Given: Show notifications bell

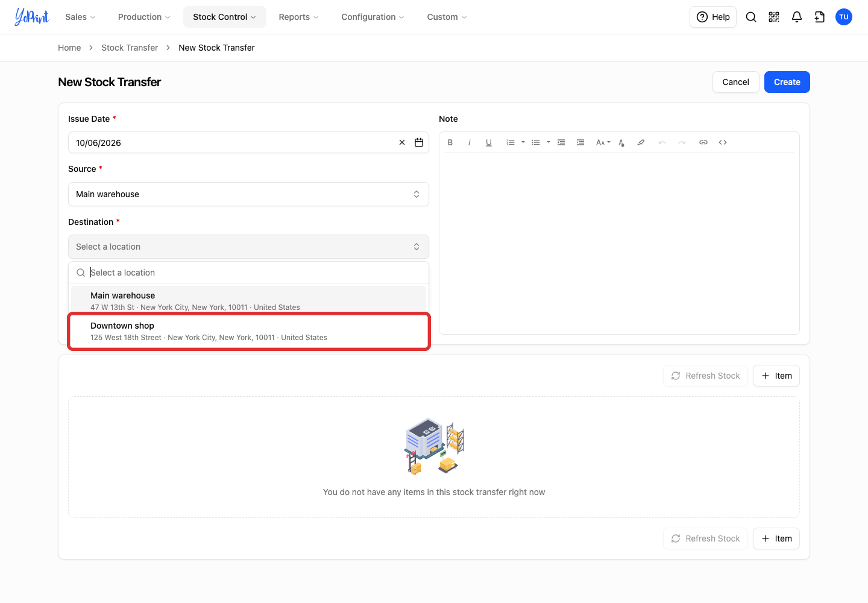Looking at the screenshot, I should click(x=797, y=17).
